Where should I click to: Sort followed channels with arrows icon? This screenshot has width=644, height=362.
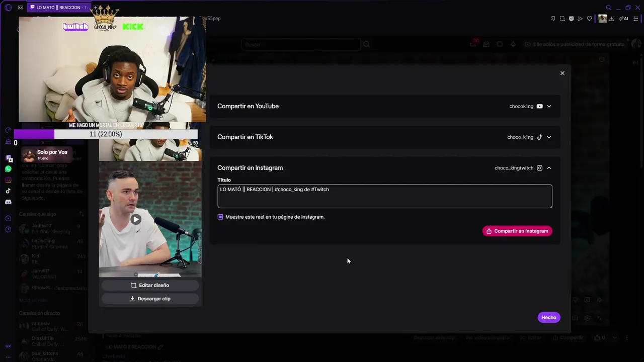click(82, 214)
